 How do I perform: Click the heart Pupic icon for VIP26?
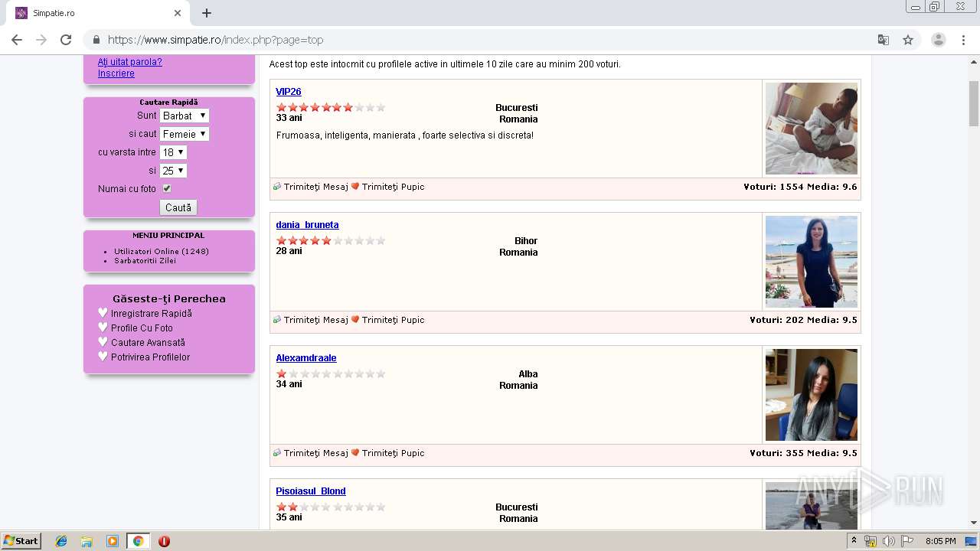pyautogui.click(x=355, y=187)
